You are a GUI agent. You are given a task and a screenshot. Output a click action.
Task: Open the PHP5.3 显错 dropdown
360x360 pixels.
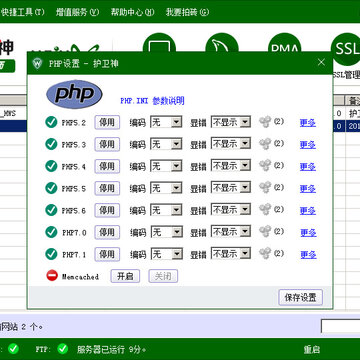(x=231, y=144)
